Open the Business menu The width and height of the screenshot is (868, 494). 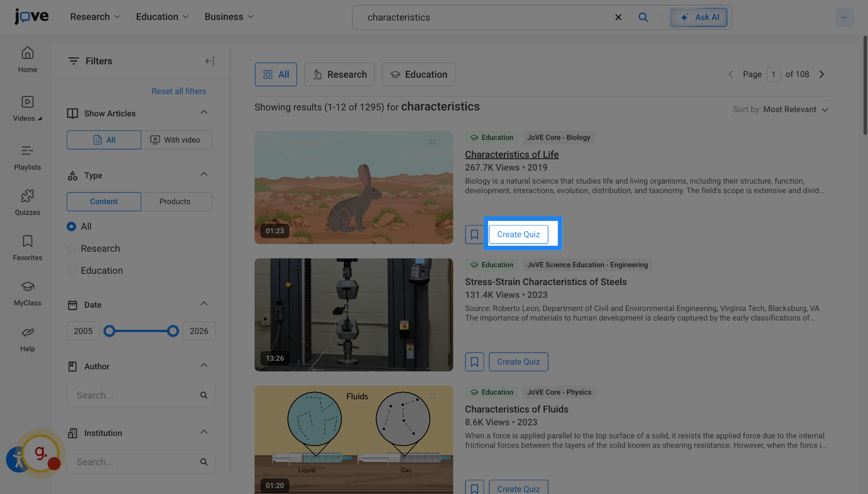[x=229, y=16]
